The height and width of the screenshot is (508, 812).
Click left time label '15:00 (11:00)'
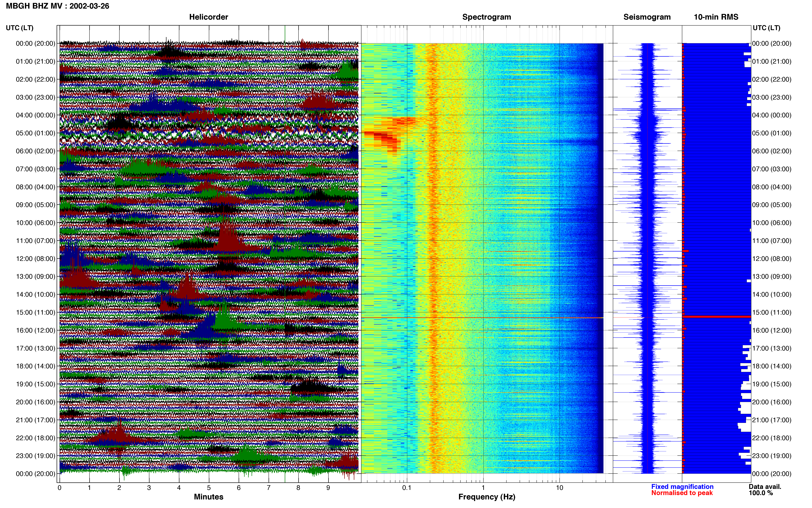coord(36,313)
